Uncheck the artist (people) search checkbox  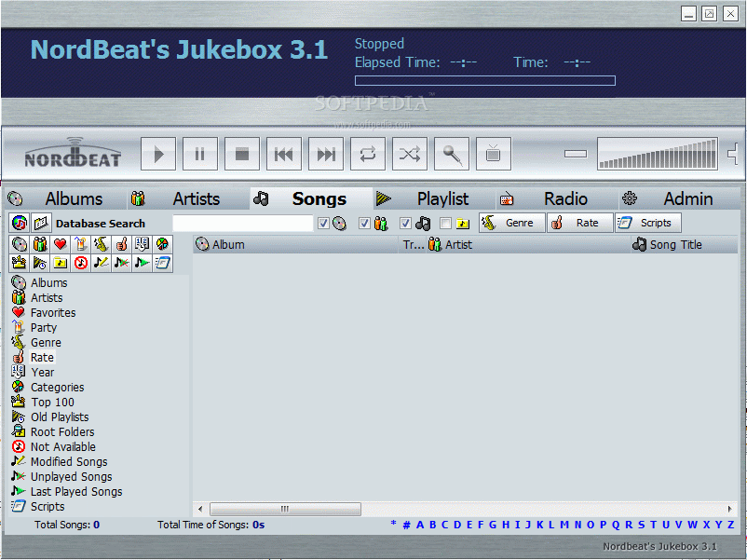364,223
